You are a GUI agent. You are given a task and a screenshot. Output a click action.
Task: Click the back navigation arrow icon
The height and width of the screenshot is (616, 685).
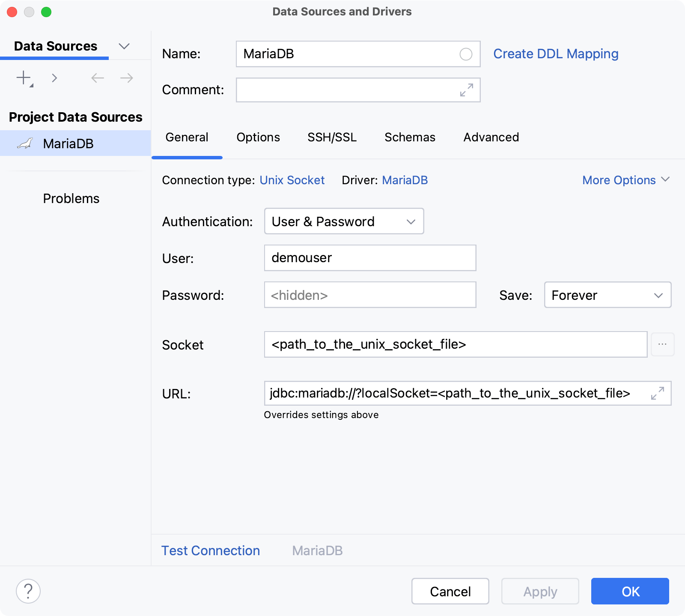click(x=97, y=78)
